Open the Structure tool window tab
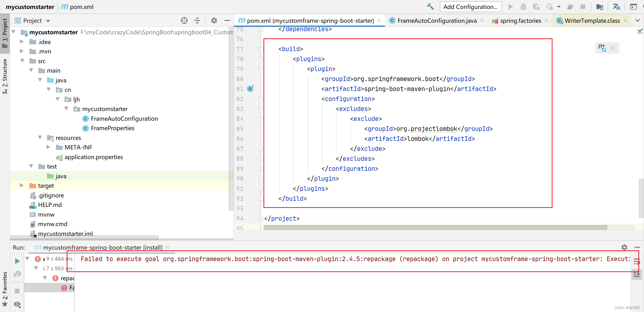644x312 pixels. tap(5, 76)
